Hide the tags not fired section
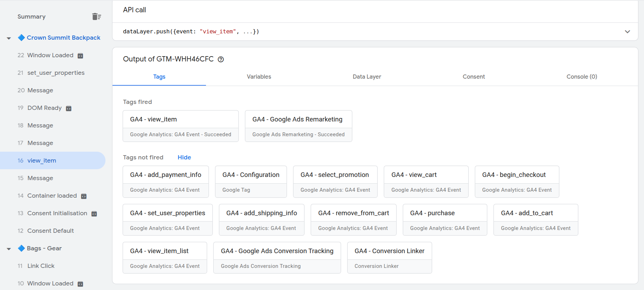Image resolution: width=644 pixels, height=290 pixels. click(184, 157)
